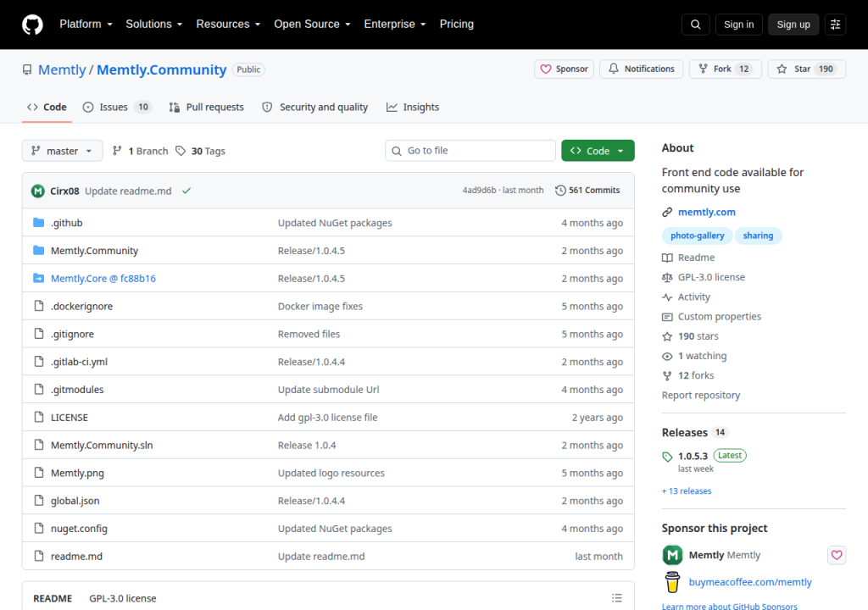Open the .github folder
Screen dimensions: 868x610
pos(66,223)
